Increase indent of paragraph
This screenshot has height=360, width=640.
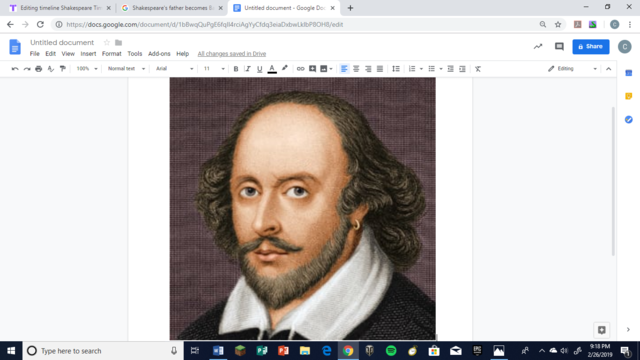[462, 69]
